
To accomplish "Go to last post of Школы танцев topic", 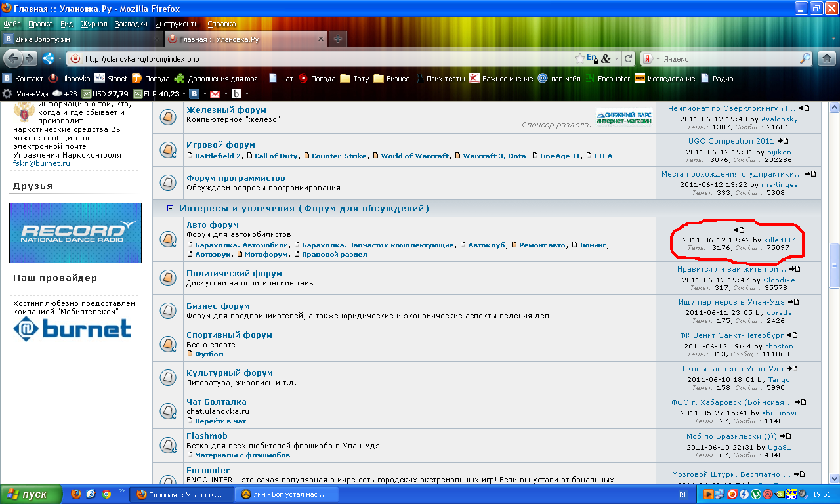I will (793, 369).
